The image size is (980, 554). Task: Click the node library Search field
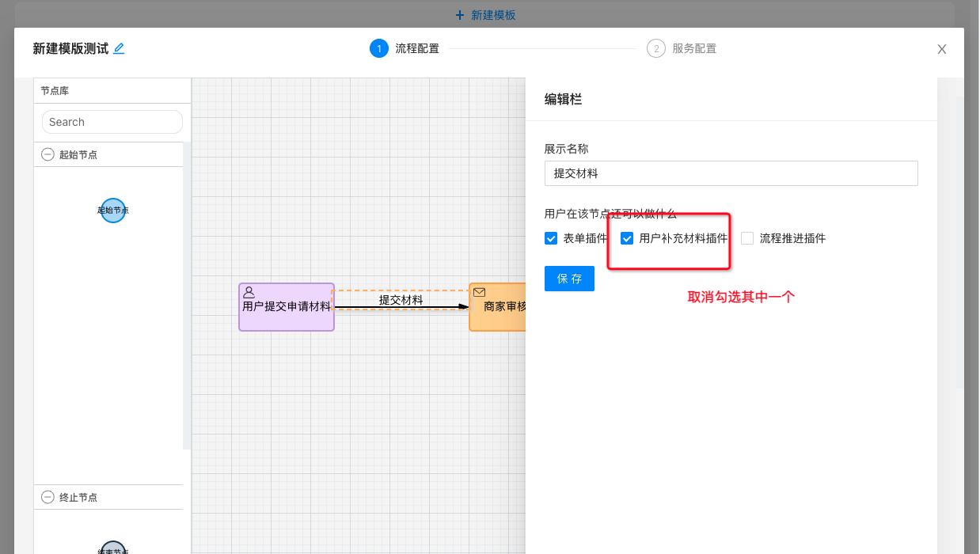click(112, 121)
